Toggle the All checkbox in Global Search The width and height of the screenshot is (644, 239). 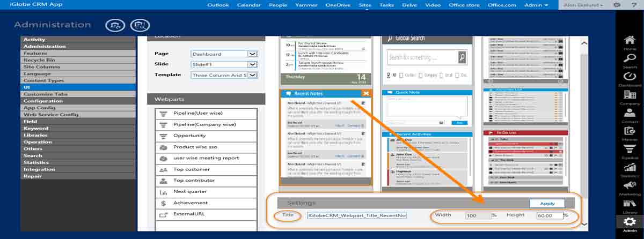(389, 75)
